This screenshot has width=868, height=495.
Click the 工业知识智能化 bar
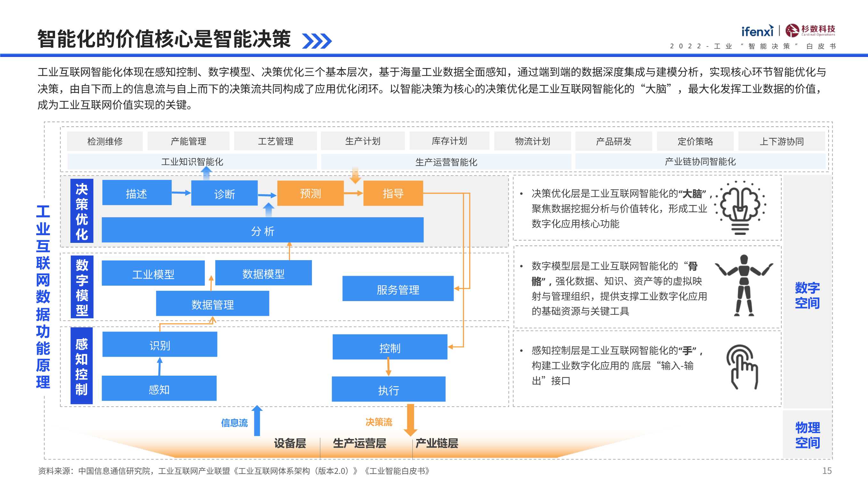[192, 162]
